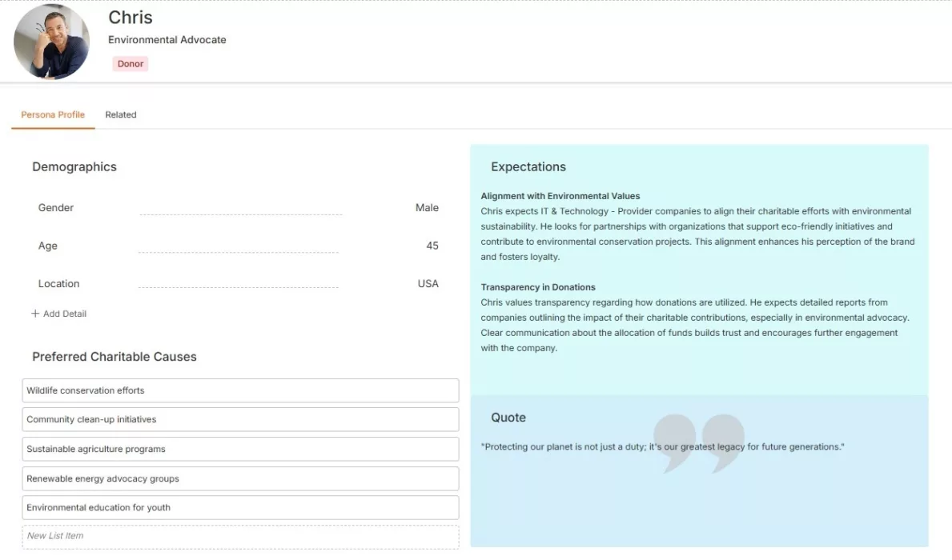The height and width of the screenshot is (560, 952).
Task: Click the Demographics section heading
Action: click(x=74, y=166)
